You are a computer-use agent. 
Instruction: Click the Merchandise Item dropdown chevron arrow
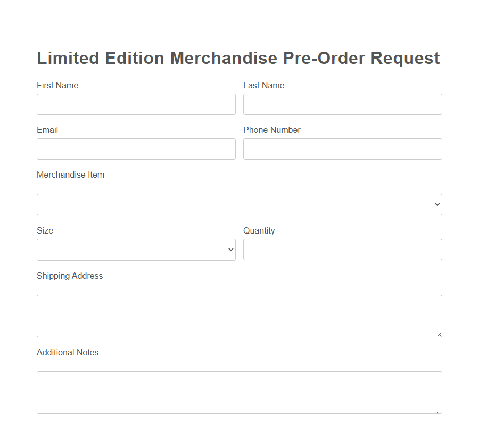pos(437,204)
